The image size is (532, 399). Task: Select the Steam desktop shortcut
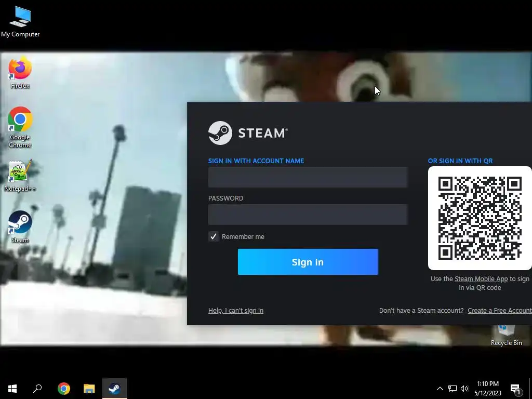(x=20, y=227)
